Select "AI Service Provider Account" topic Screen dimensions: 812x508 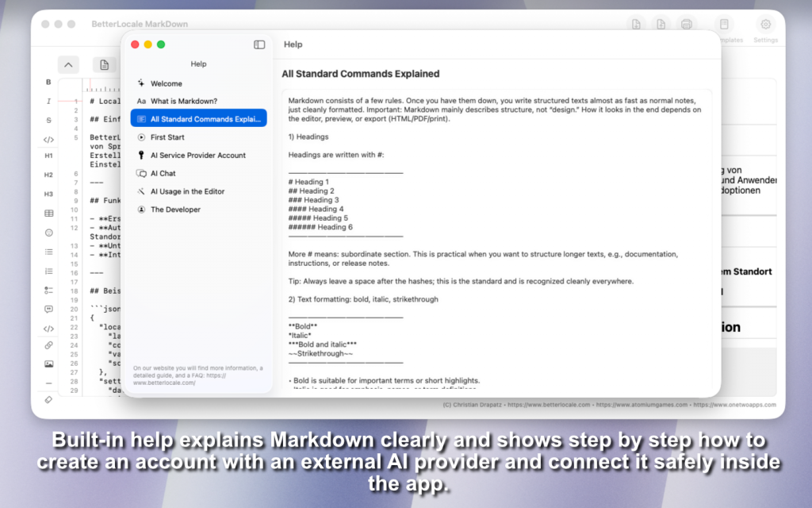pos(198,156)
